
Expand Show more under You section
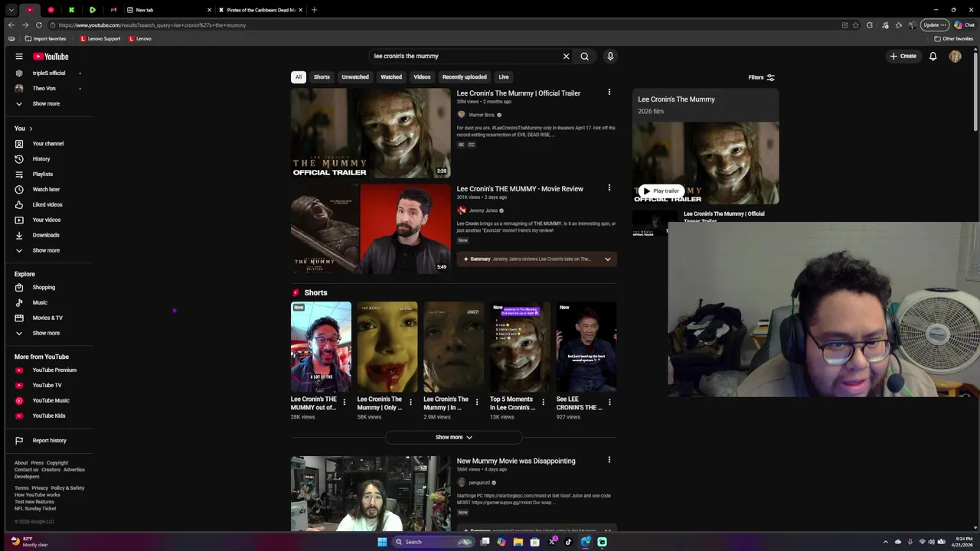pos(46,250)
